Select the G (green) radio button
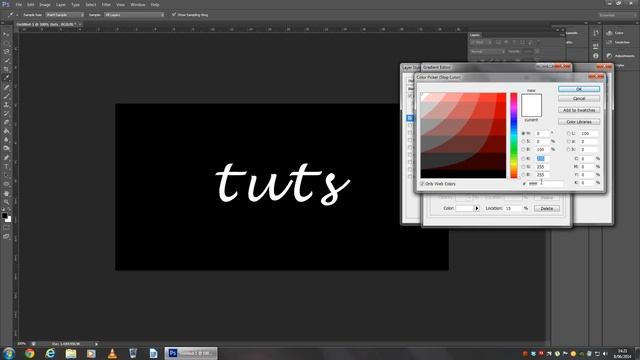 click(x=523, y=167)
